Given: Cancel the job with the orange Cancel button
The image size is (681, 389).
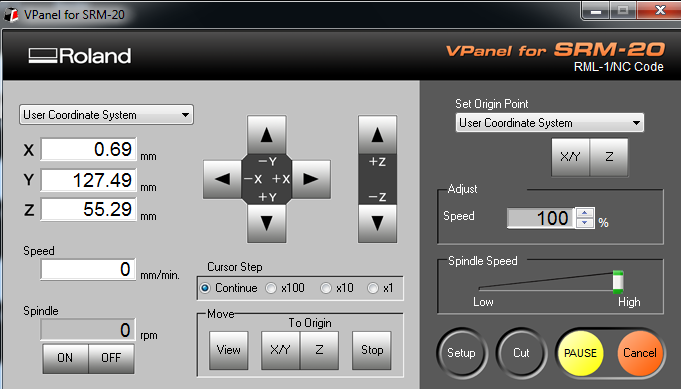Looking at the screenshot, I should coord(640,353).
